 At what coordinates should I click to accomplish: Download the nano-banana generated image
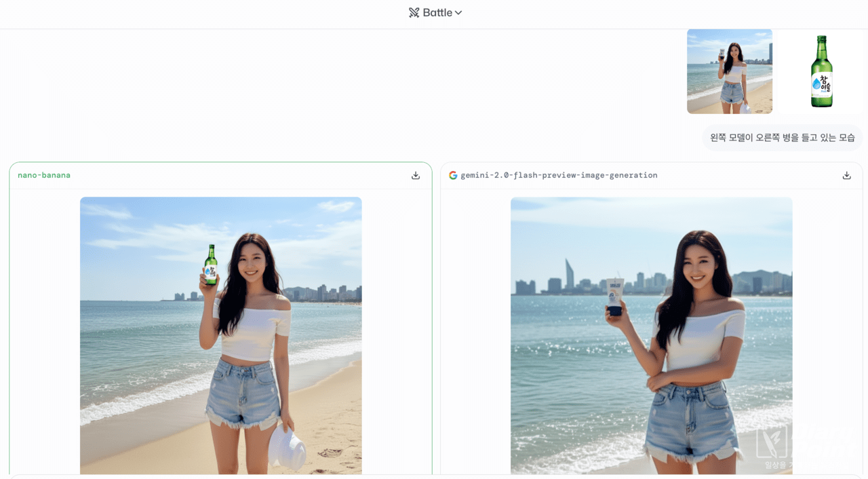point(416,175)
